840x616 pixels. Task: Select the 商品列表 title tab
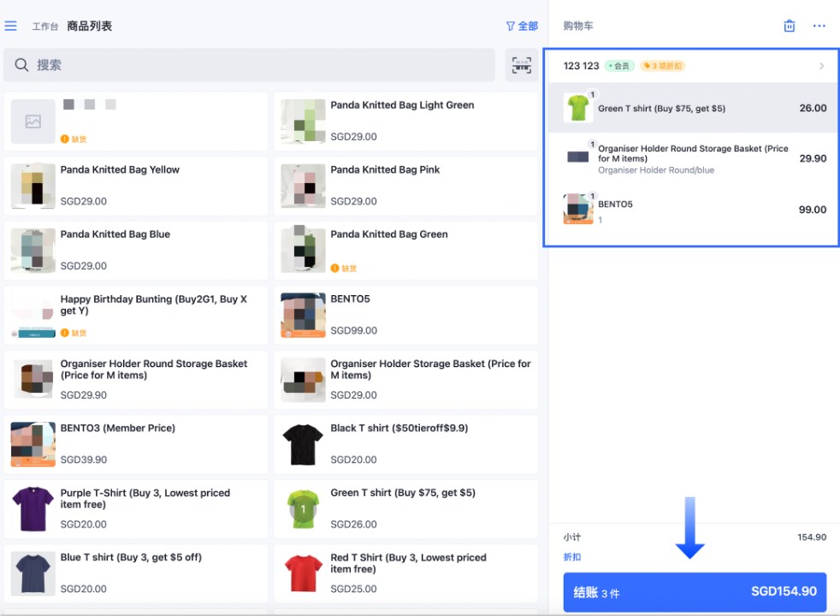click(x=90, y=26)
